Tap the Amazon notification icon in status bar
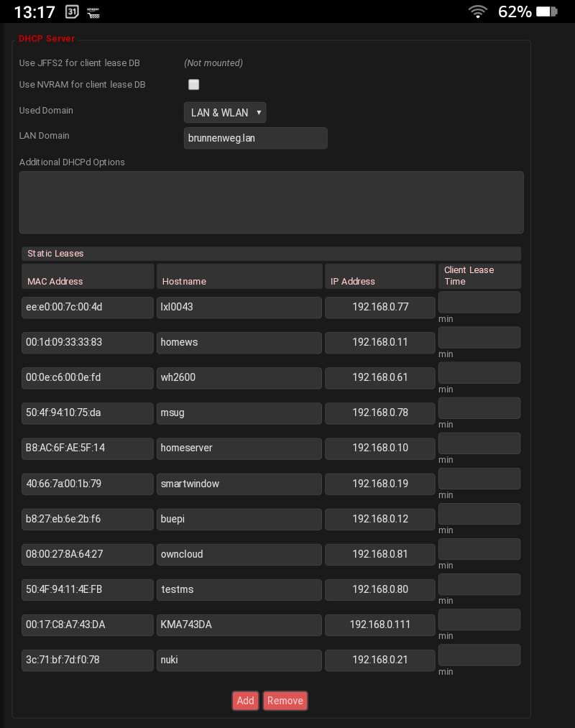The width and height of the screenshot is (575, 728). pyautogui.click(x=93, y=11)
